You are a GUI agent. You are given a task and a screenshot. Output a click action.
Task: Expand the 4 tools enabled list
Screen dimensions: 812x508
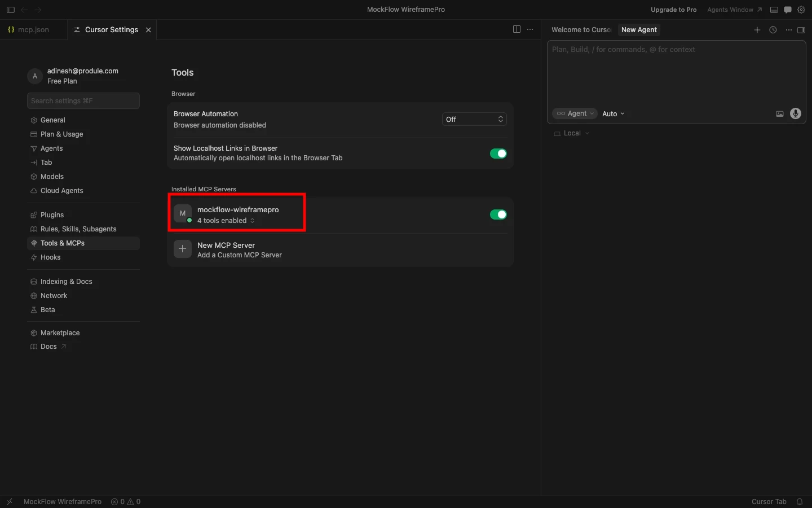pos(226,221)
